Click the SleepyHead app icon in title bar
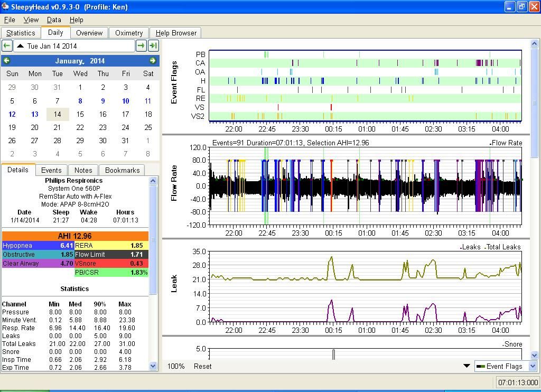The height and width of the screenshot is (392, 541). pyautogui.click(x=5, y=6)
